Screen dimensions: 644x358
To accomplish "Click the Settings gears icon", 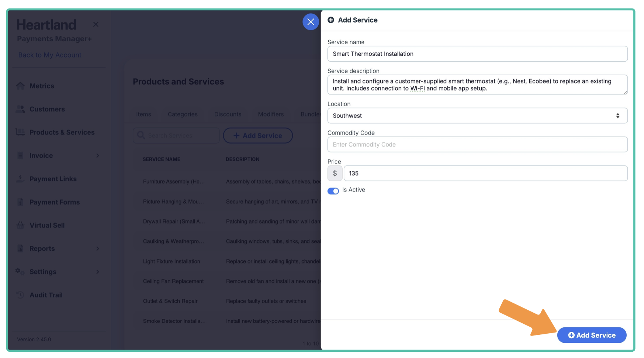I will 20,272.
